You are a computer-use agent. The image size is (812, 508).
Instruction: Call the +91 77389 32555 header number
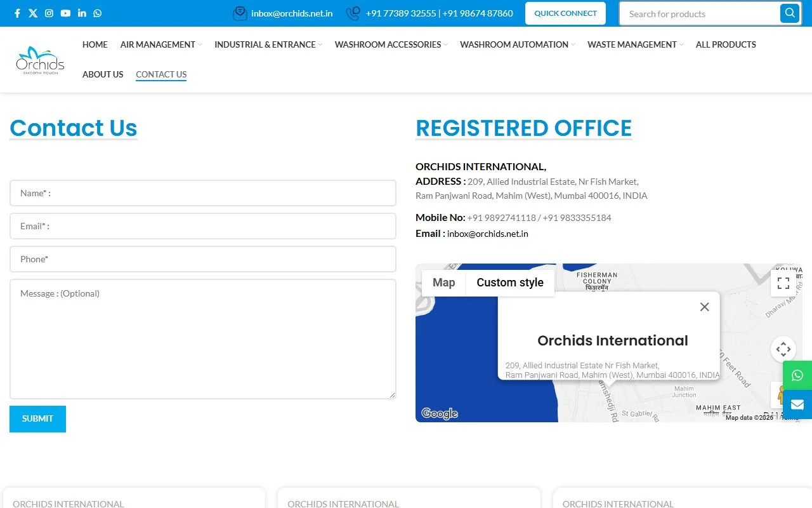point(401,13)
